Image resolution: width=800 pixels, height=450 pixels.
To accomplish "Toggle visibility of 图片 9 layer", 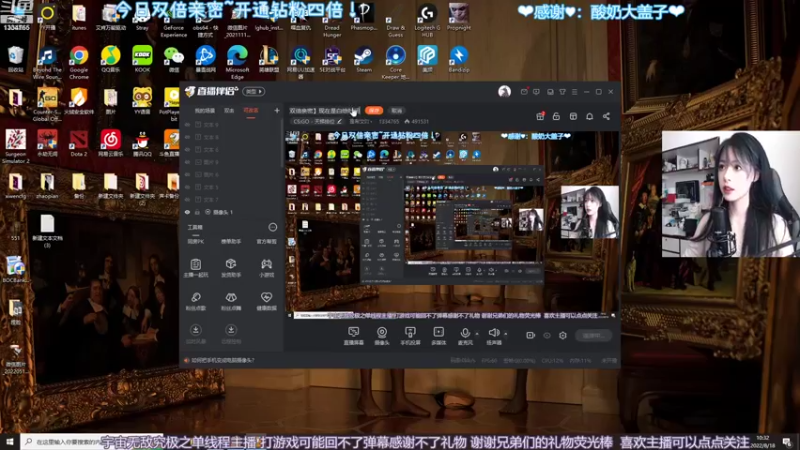I will click(x=188, y=162).
